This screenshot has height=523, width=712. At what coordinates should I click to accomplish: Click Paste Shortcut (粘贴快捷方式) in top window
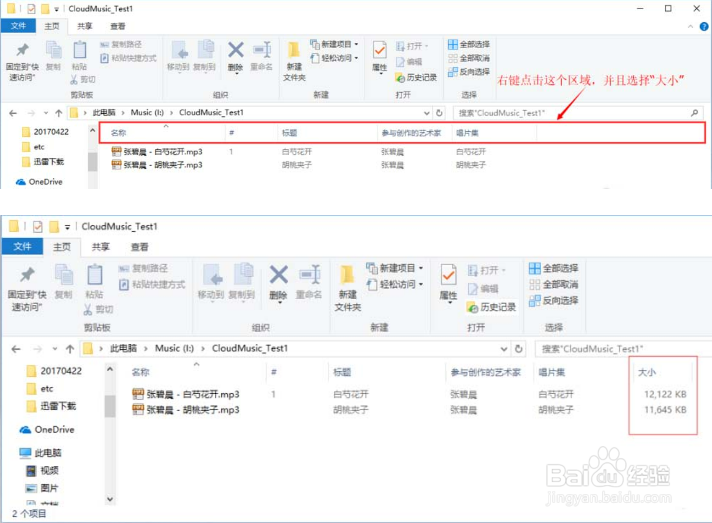click(129, 58)
